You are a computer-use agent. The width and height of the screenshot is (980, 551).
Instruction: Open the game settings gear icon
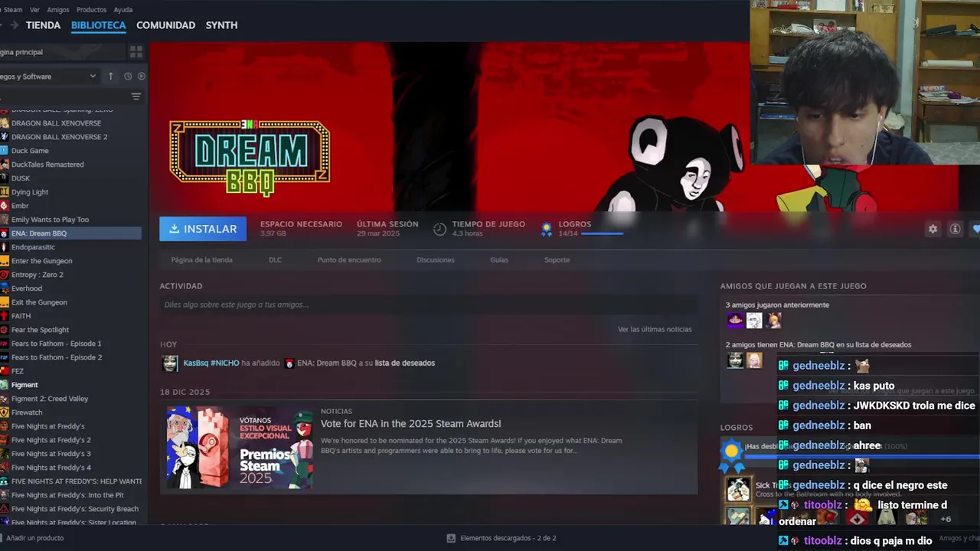click(x=933, y=229)
